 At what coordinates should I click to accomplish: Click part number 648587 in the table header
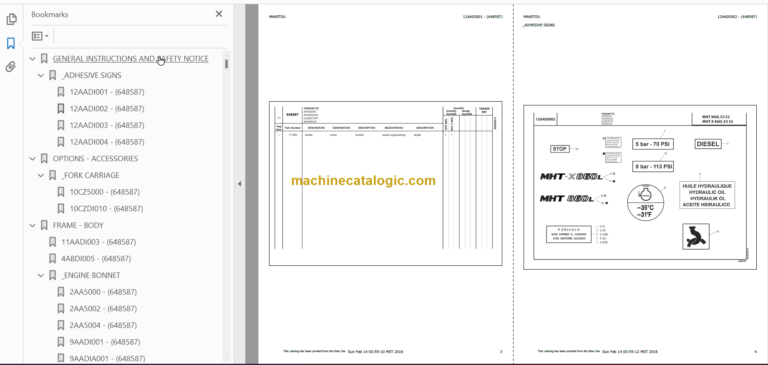[x=292, y=114]
